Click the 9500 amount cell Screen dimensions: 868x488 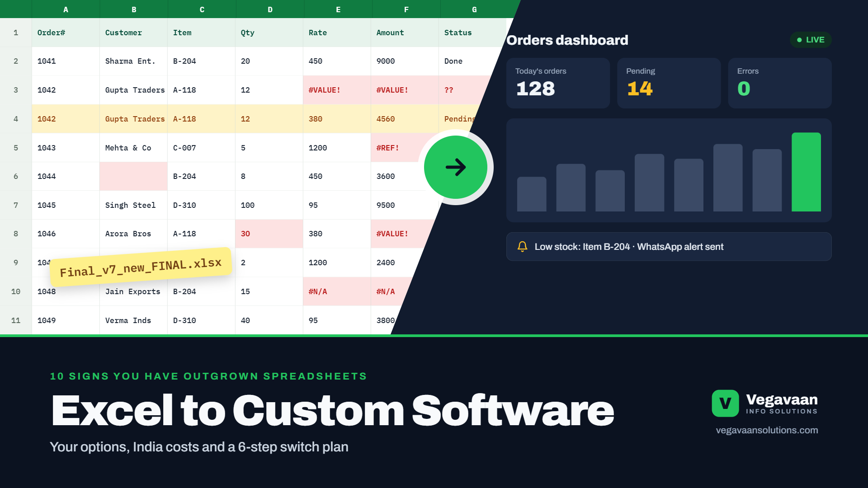pyautogui.click(x=402, y=205)
